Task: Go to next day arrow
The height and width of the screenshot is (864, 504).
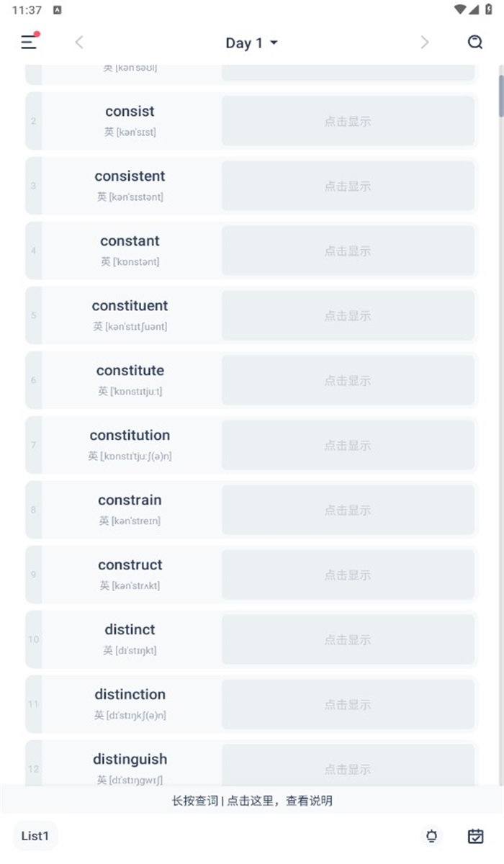Action: 425,42
